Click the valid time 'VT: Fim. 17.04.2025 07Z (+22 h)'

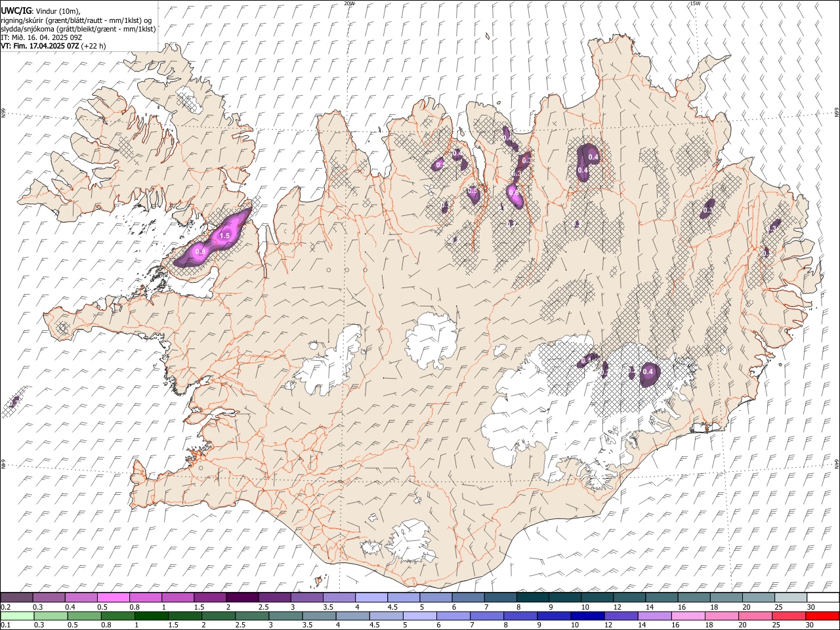click(x=53, y=46)
